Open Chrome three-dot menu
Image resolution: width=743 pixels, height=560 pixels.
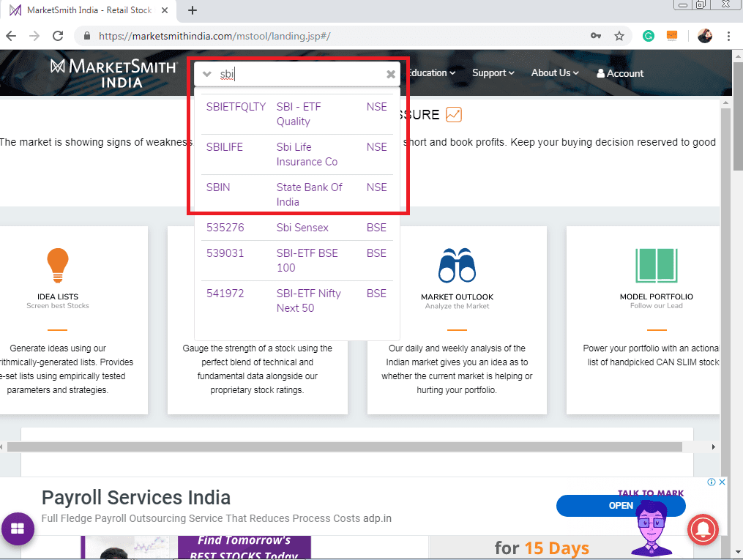click(x=728, y=36)
